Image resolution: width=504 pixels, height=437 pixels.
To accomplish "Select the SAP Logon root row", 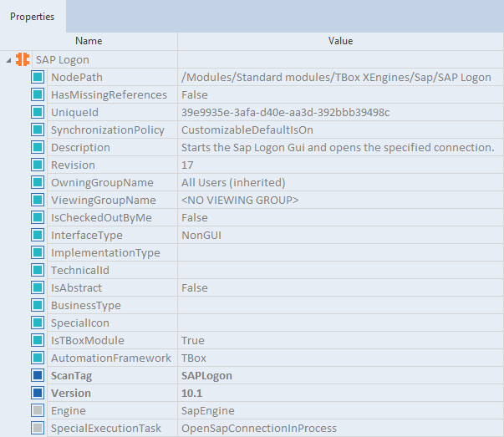I will pyautogui.click(x=63, y=59).
